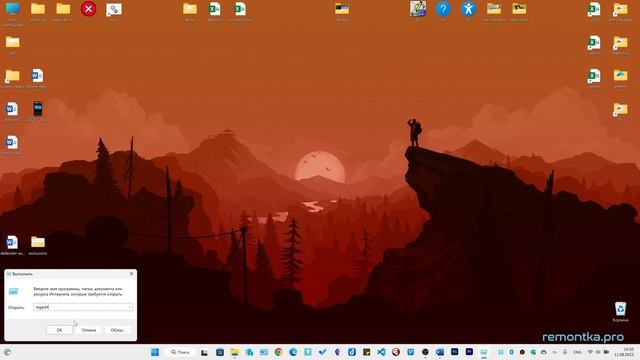Open the OneDrive cloud tray icon
This screenshot has height=360, width=640.
coord(543,352)
